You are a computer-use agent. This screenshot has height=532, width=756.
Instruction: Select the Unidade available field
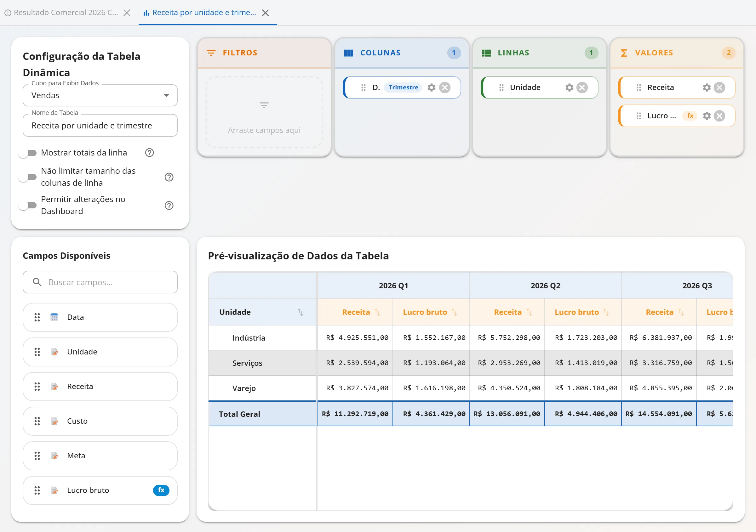[100, 352]
